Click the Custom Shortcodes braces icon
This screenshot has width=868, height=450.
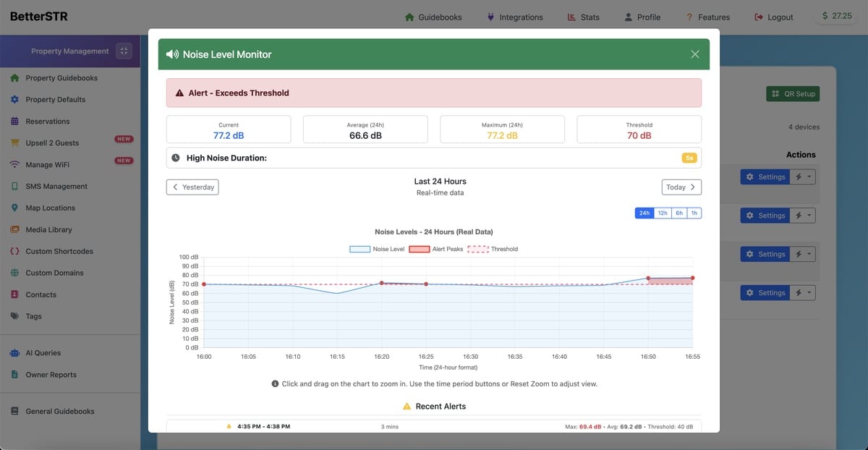click(14, 252)
